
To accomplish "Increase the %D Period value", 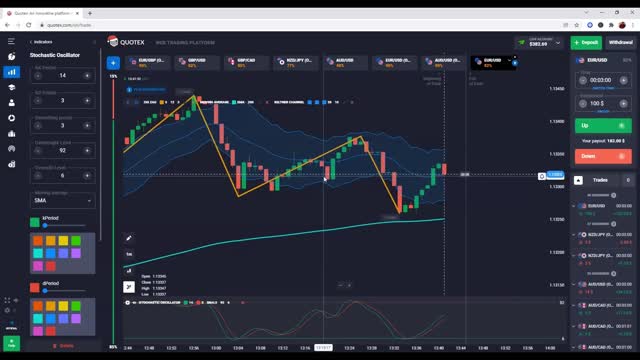I will [x=87, y=100].
